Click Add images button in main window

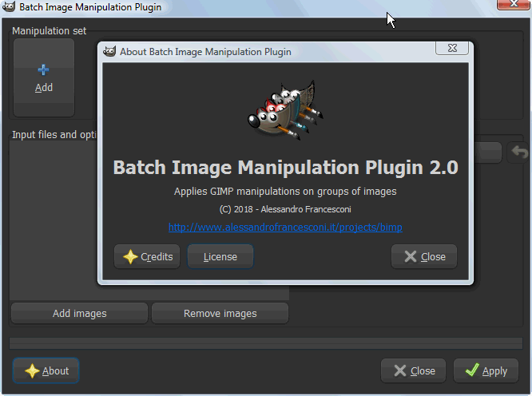coord(79,313)
